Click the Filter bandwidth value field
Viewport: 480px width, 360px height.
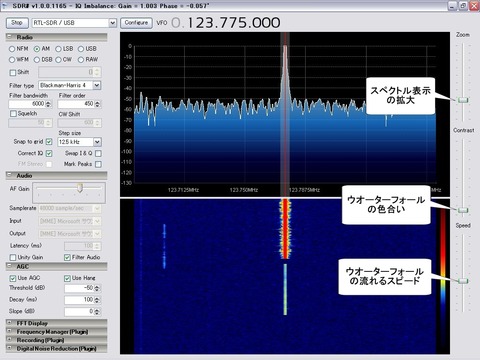27,104
